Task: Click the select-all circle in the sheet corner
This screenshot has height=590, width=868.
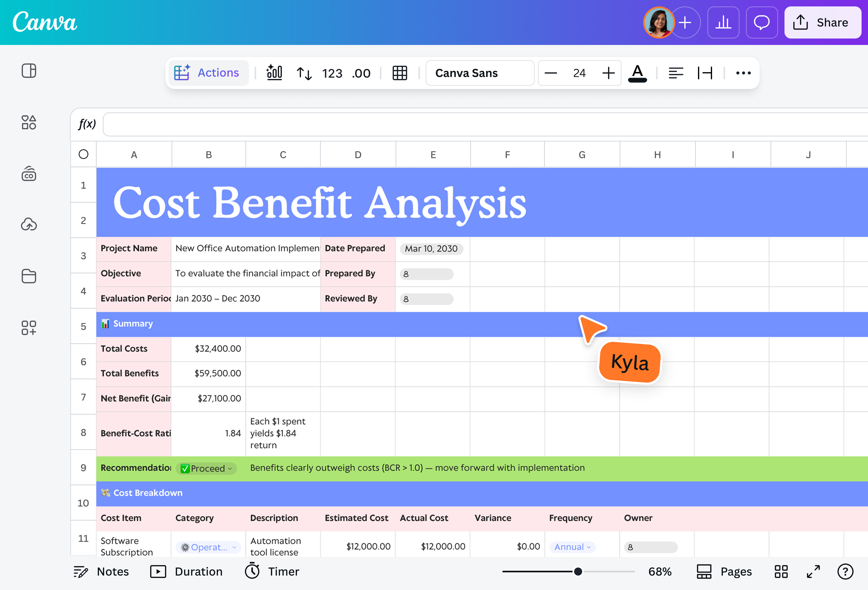Action: 83,154
